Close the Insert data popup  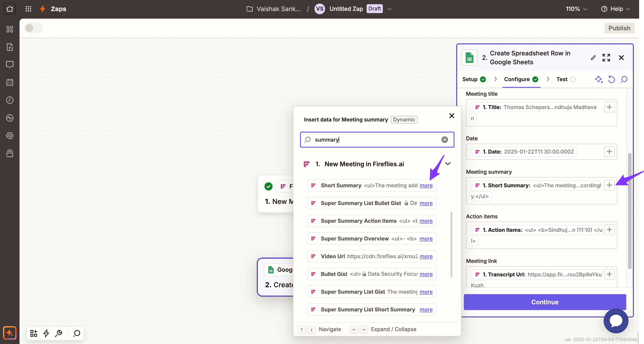(452, 115)
